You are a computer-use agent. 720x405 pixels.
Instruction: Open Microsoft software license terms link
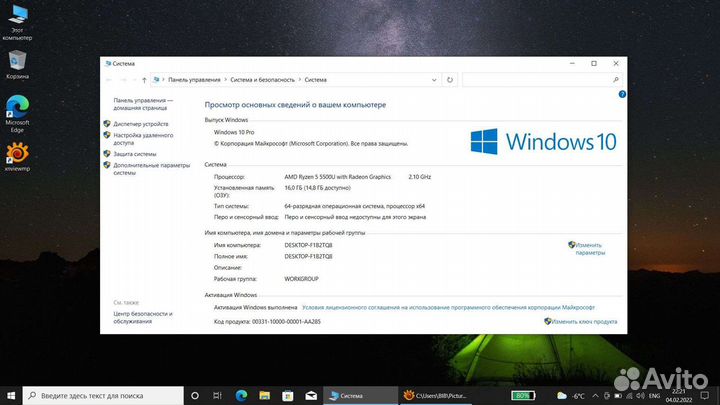(448, 308)
